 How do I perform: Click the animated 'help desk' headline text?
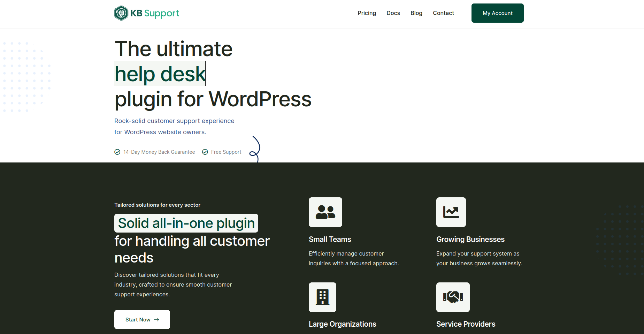coord(160,74)
